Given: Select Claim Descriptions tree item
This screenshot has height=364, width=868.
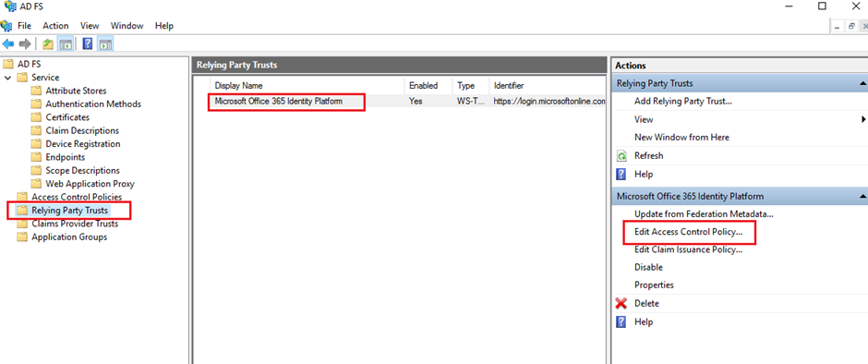Looking at the screenshot, I should (x=82, y=130).
